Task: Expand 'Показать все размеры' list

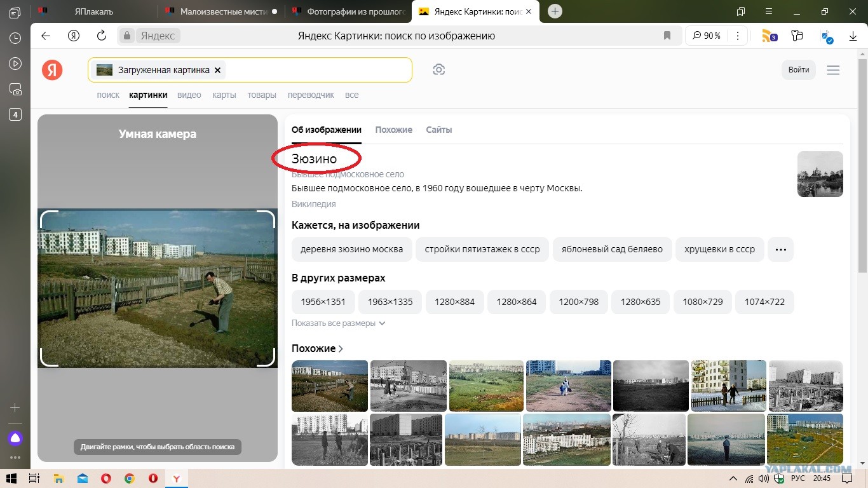Action: [339, 323]
